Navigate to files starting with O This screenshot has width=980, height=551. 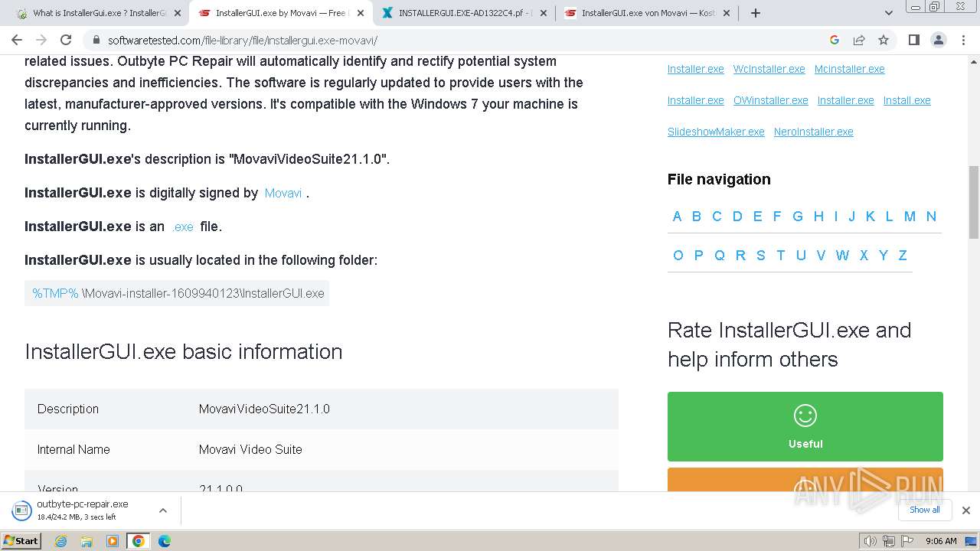pos(678,256)
